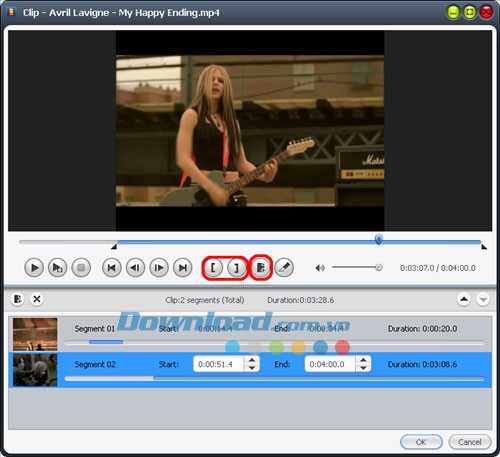Move the segment down in the list
This screenshot has width=500, height=457.
pyautogui.click(x=483, y=299)
